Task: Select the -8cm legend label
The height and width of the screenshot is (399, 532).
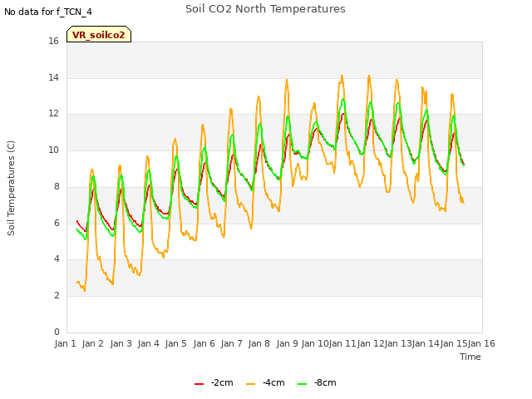Action: pyautogui.click(x=325, y=382)
